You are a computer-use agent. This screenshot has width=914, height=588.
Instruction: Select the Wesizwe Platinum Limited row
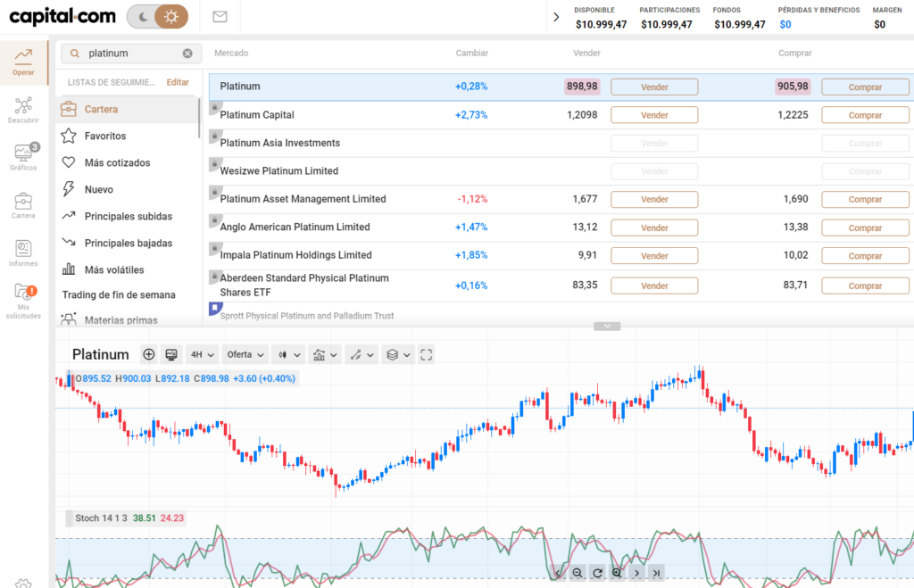coord(561,170)
